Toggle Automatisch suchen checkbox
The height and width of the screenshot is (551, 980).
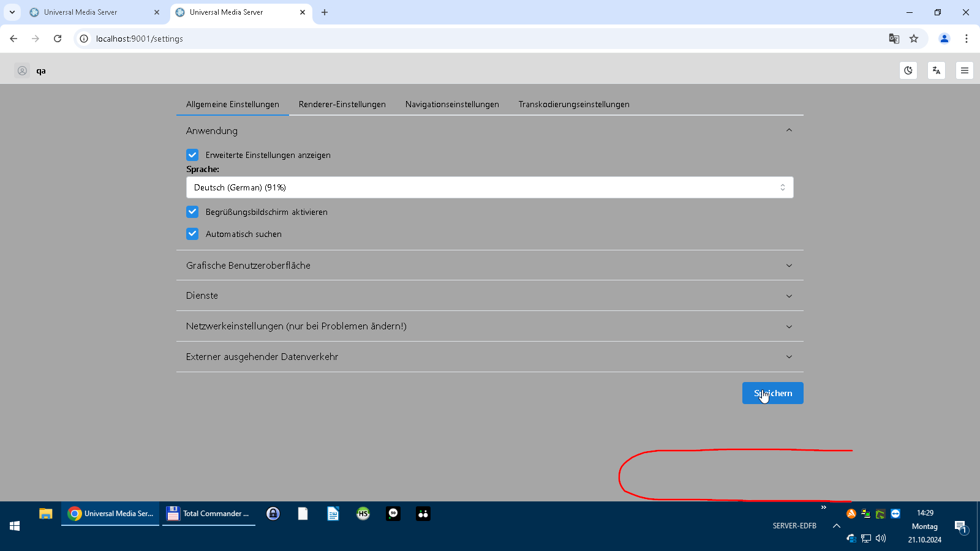pos(192,234)
